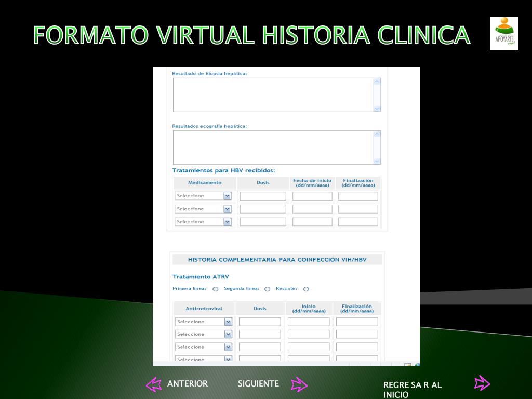This screenshot has height=399, width=532.
Task: Go to ANTERIOR slide link
Action: tap(187, 384)
